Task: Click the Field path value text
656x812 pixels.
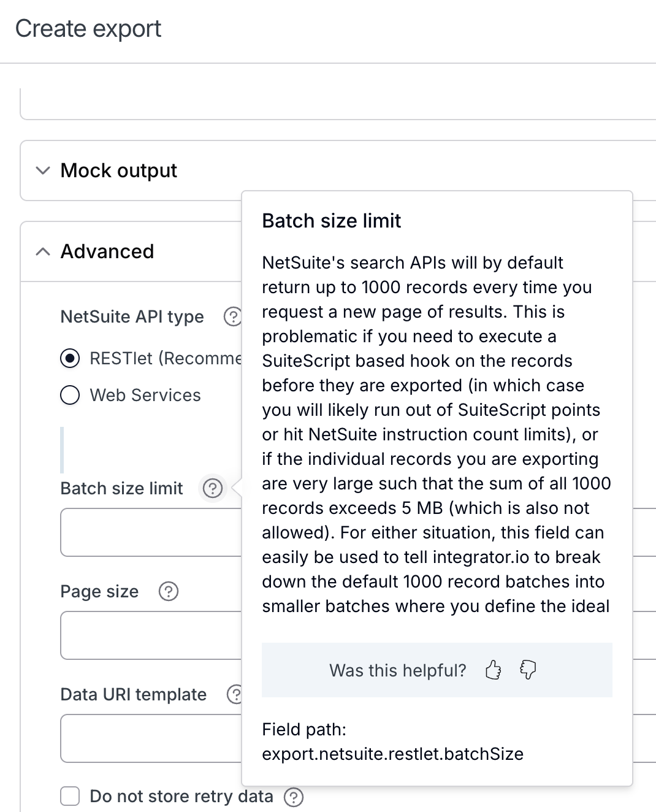Action: click(x=392, y=754)
